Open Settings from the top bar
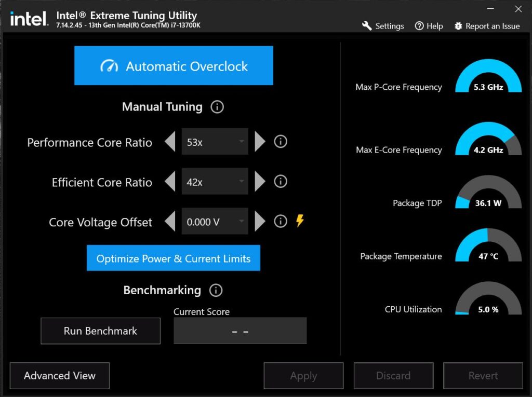The width and height of the screenshot is (532, 397). coord(383,26)
